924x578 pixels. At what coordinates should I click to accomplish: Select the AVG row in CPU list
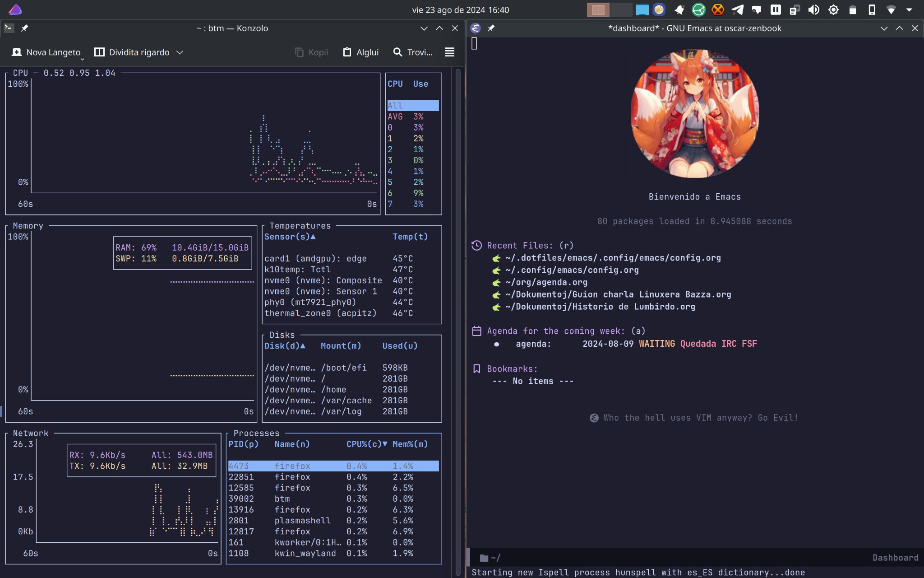coord(413,117)
